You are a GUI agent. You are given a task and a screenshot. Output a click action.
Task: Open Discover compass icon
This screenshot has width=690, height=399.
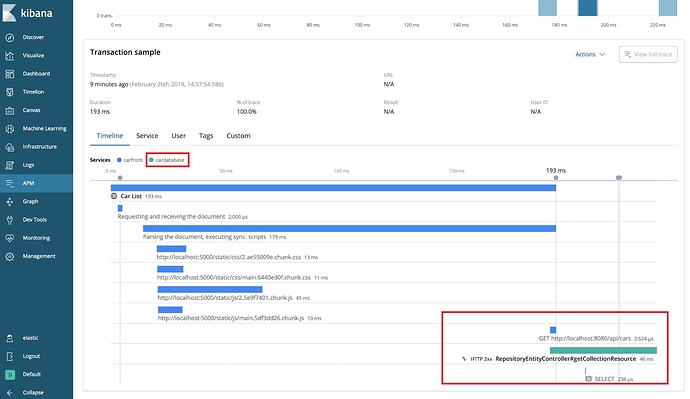(10, 37)
